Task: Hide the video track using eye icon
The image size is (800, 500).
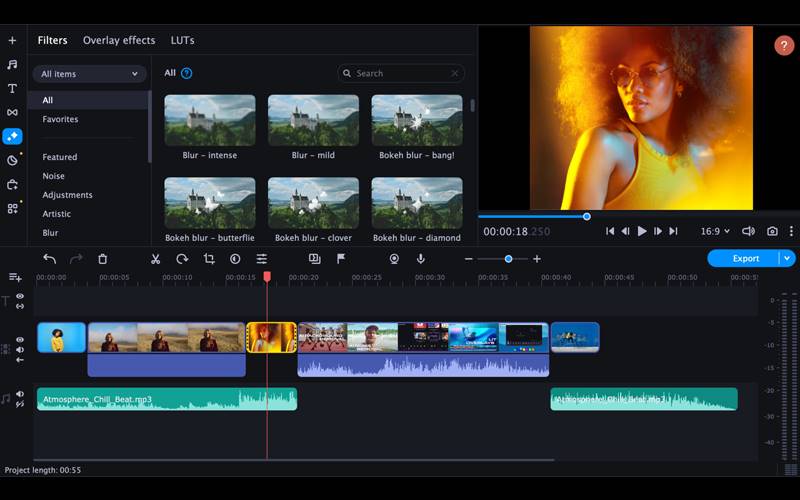Action: click(x=20, y=340)
